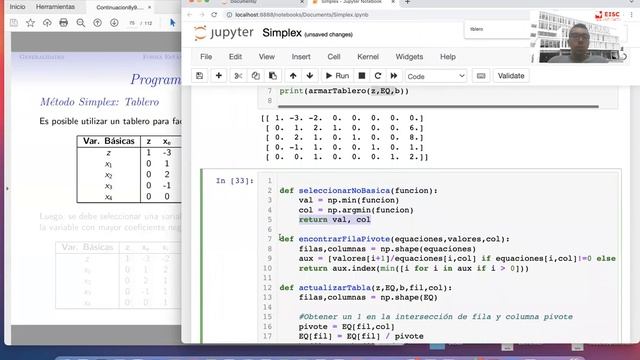
Task: Go to next page in PDF viewer
Action: (x=114, y=23)
